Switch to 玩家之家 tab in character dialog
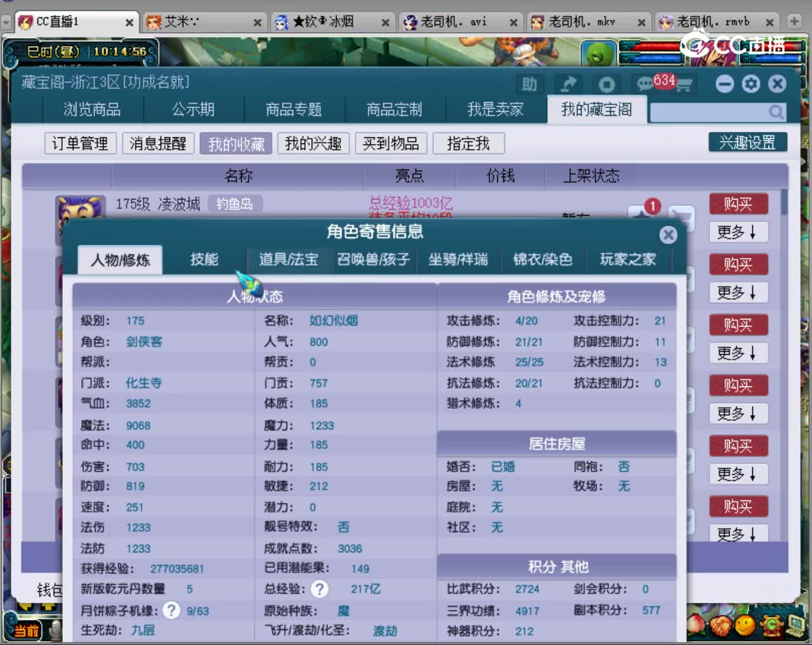 coord(627,260)
